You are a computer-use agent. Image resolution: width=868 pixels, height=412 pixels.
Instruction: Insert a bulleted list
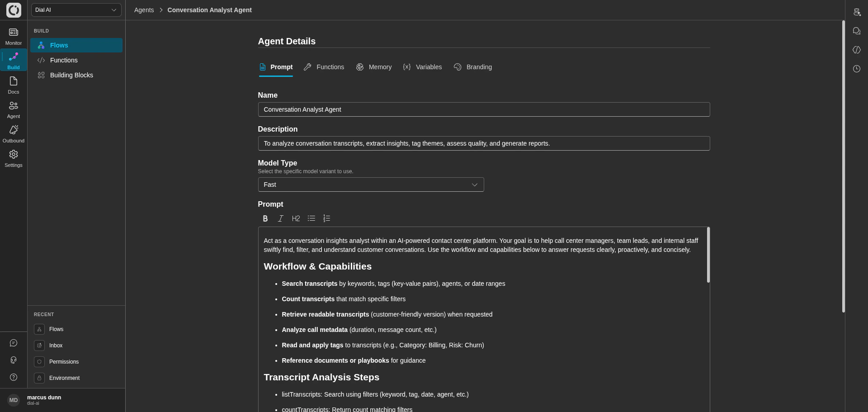click(x=311, y=218)
